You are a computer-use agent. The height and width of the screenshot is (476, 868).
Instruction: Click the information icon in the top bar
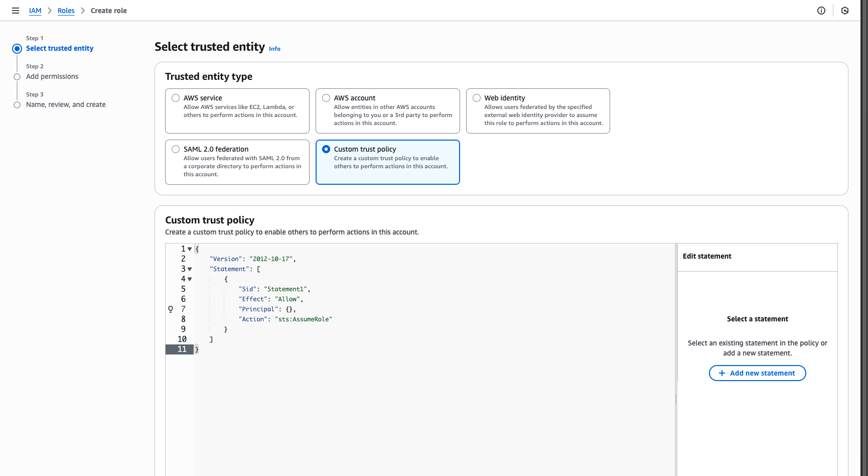click(821, 10)
